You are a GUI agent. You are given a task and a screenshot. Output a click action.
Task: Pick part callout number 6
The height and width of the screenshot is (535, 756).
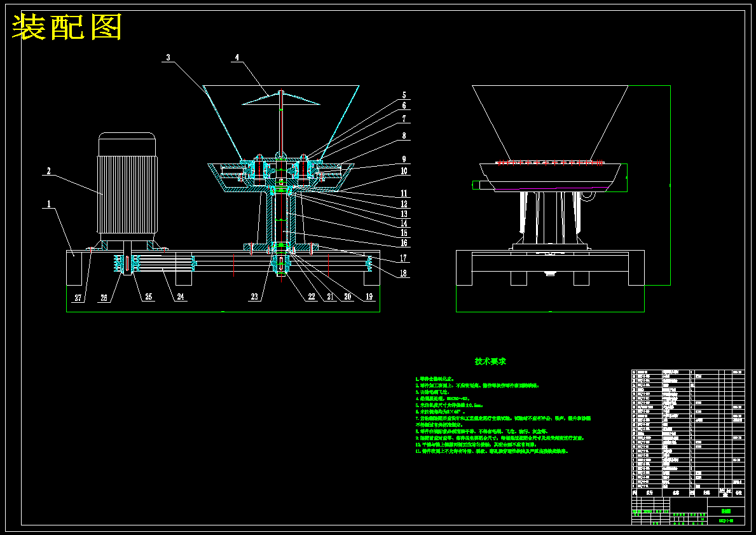coord(404,106)
